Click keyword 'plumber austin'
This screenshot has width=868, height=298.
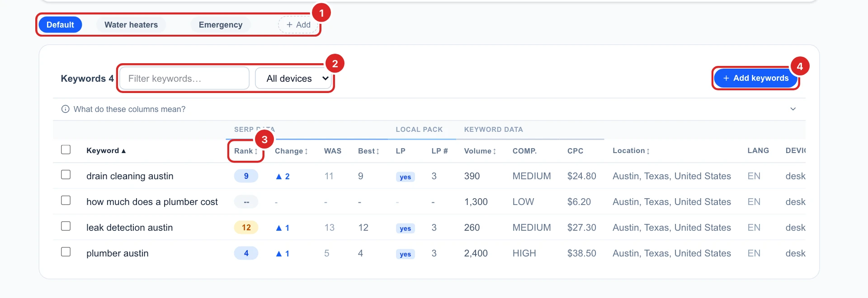[118, 253]
